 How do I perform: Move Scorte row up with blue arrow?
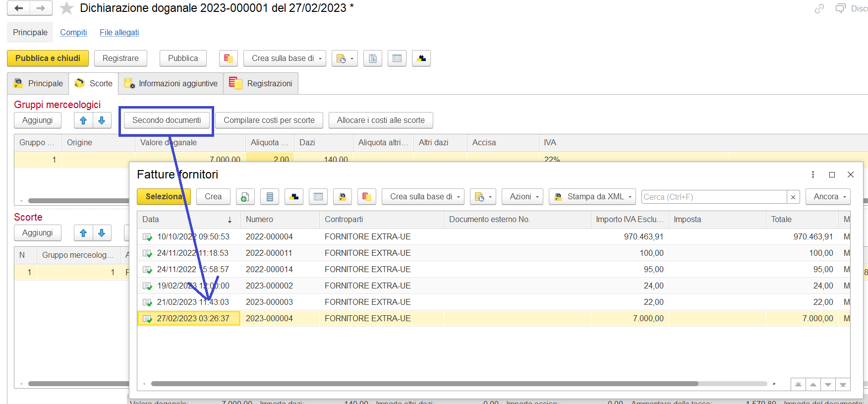click(83, 232)
